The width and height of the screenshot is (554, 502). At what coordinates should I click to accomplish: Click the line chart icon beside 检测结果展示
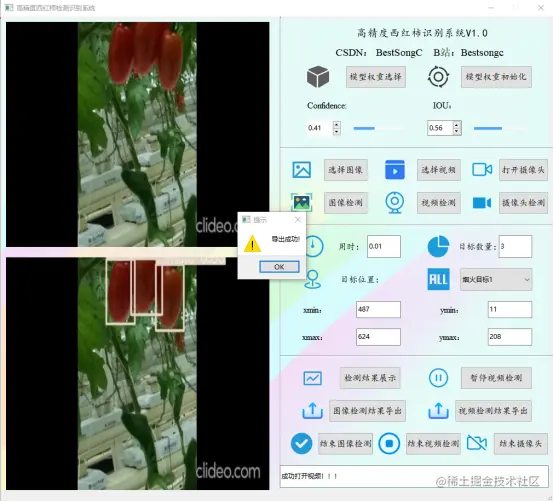point(312,378)
